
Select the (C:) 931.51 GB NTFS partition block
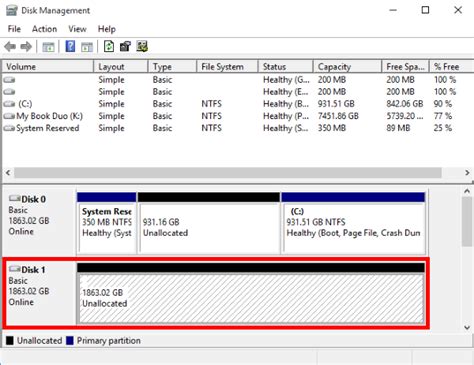tap(353, 223)
